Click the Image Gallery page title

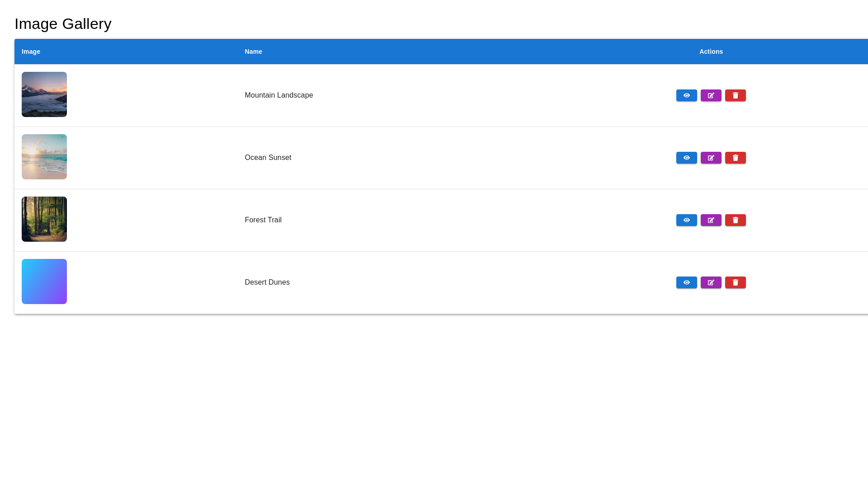63,23
